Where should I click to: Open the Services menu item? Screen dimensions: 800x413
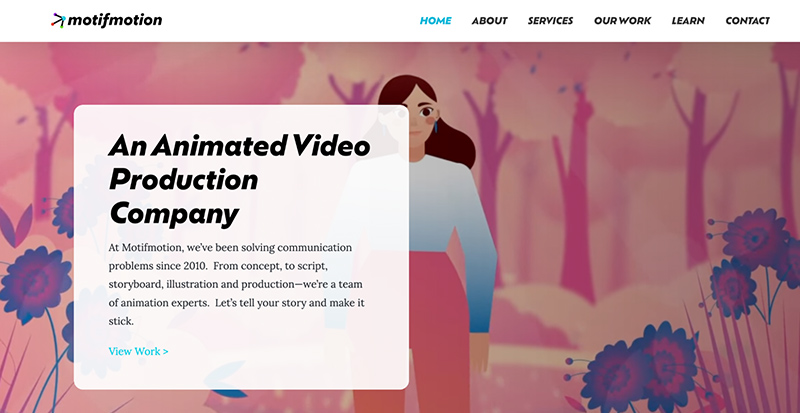(550, 21)
